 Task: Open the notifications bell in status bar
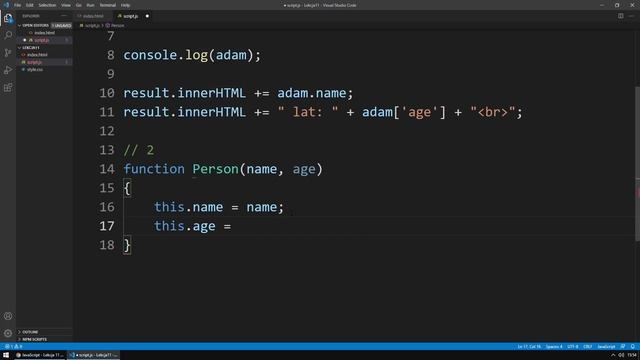tap(632, 347)
